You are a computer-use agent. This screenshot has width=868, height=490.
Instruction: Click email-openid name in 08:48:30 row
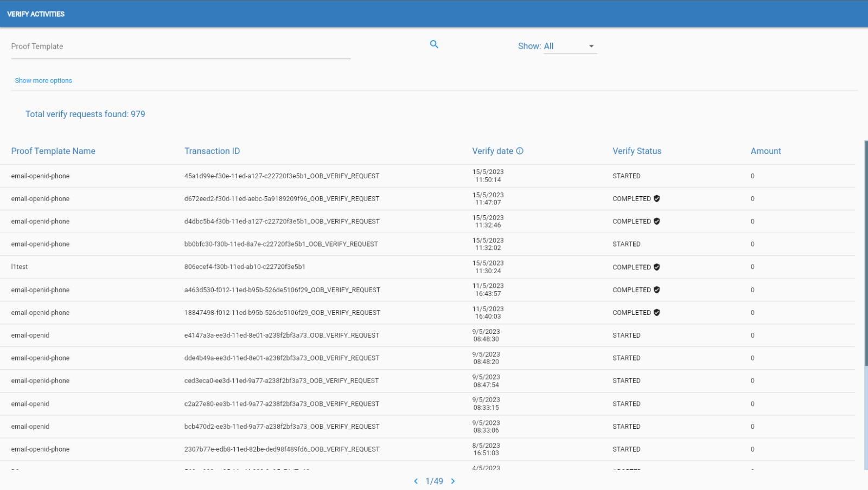(x=30, y=336)
